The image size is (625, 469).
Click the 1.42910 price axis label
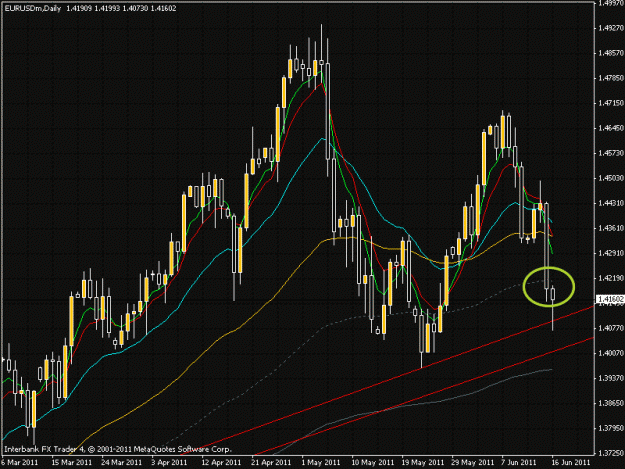click(611, 253)
